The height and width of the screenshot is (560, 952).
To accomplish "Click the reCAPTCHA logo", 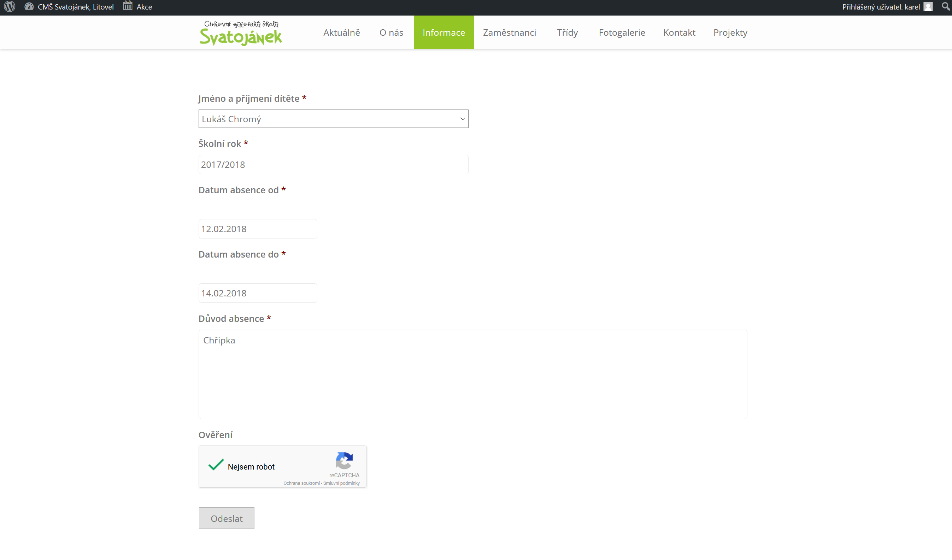I will (344, 460).
